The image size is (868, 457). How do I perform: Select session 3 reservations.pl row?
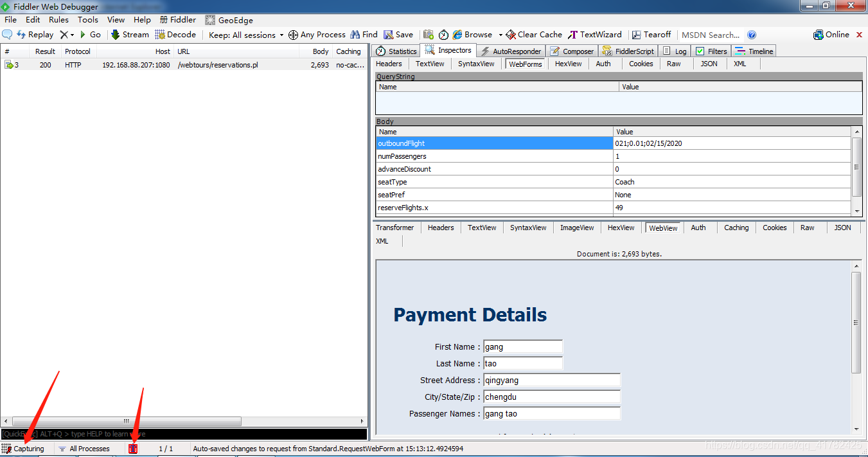(184, 65)
